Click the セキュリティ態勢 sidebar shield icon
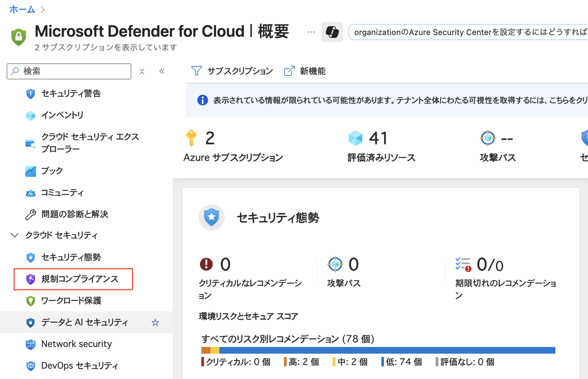This screenshot has height=379, width=588. (31, 257)
